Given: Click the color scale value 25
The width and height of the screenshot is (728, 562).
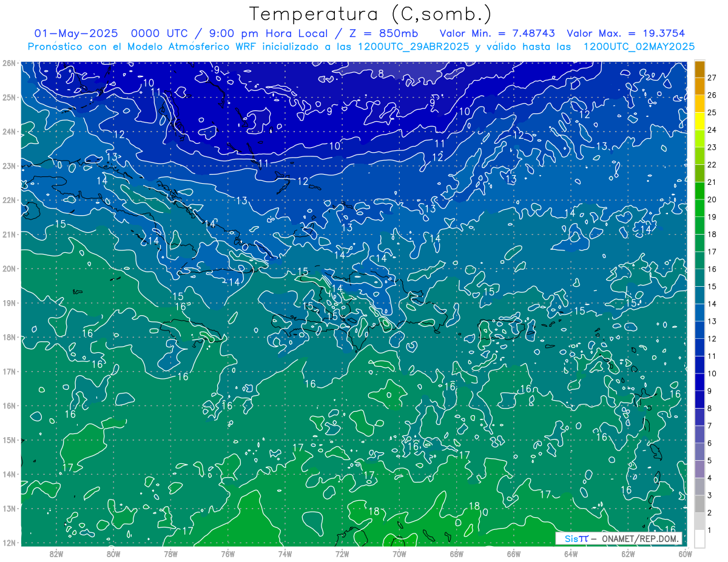Looking at the screenshot, I should click(x=712, y=113).
